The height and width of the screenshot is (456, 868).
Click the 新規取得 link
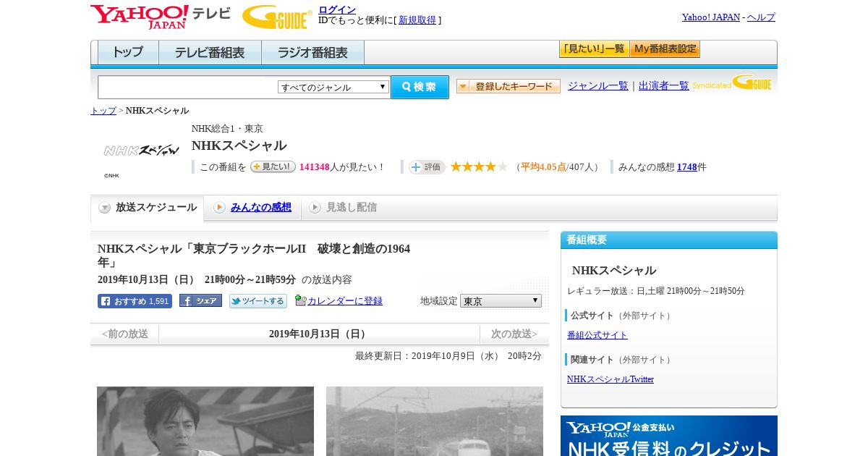[417, 20]
